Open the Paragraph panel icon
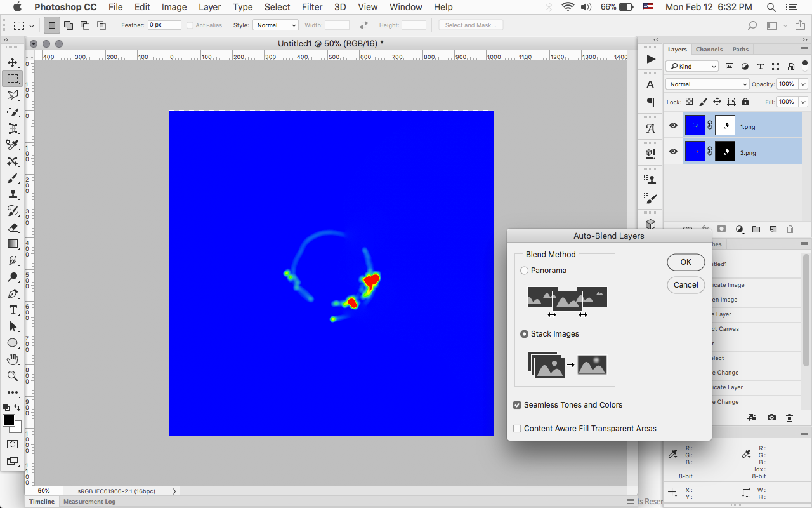This screenshot has width=812, height=508. [651, 102]
